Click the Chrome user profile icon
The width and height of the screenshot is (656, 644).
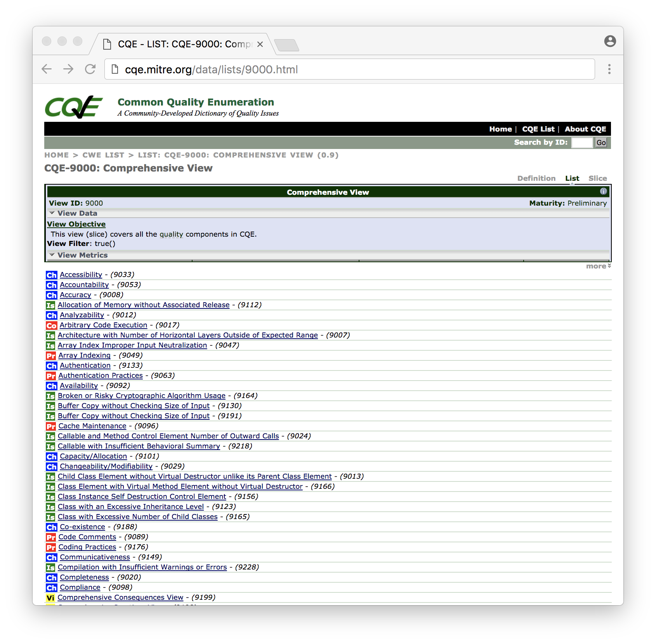pyautogui.click(x=610, y=41)
